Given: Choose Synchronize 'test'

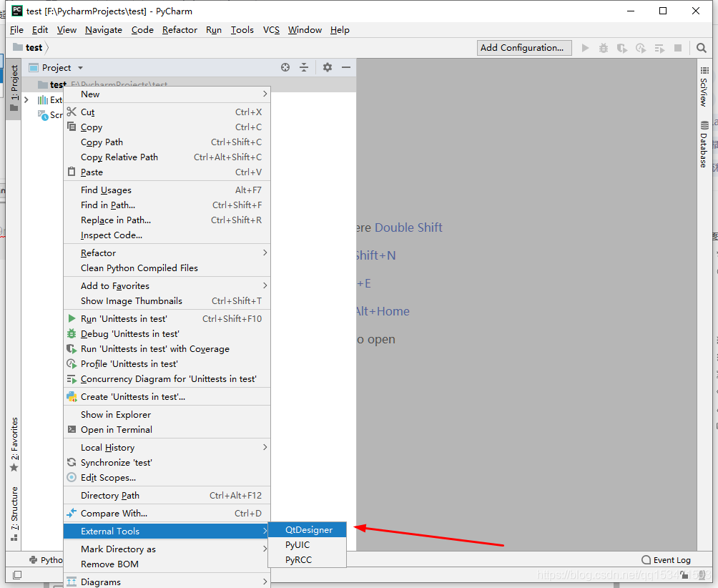Looking at the screenshot, I should (167, 463).
